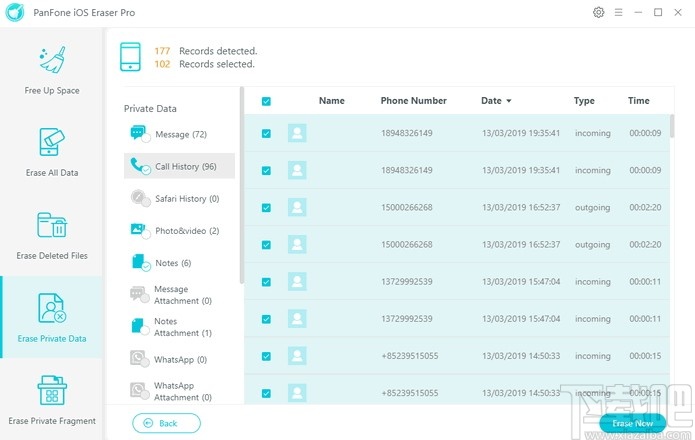Image resolution: width=695 pixels, height=440 pixels.
Task: Click the Safari History compass icon
Action: click(140, 198)
